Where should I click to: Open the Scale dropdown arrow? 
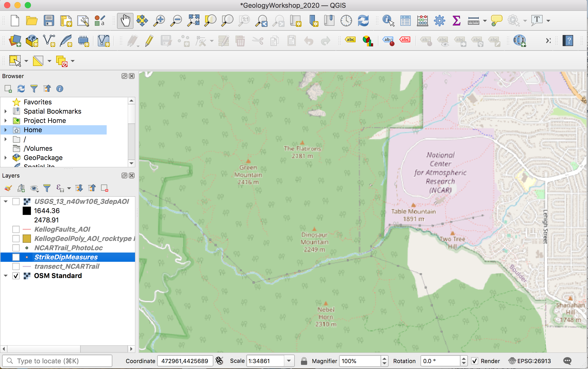coord(289,361)
